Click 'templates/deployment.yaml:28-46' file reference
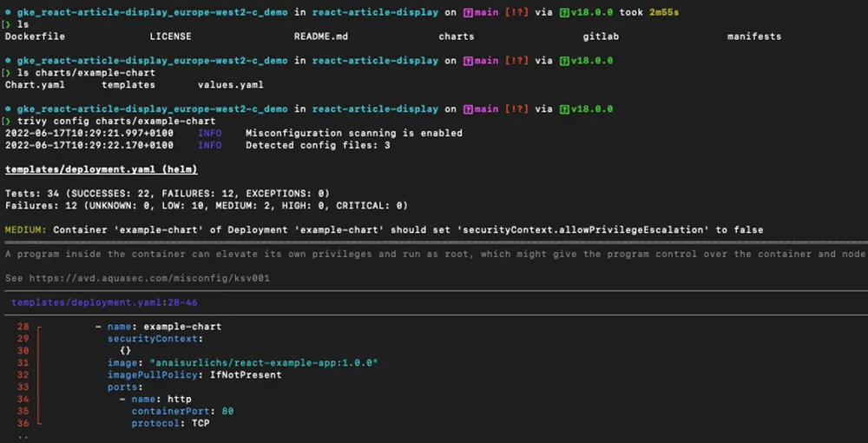This screenshot has height=443, width=868. [104, 302]
